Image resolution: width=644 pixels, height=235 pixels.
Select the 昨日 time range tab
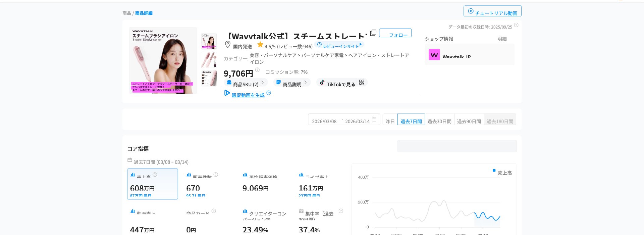[390, 120]
